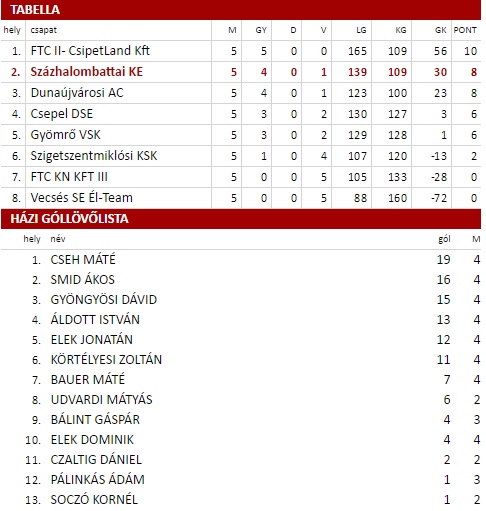Select top scorer CSEH MÁTÉ
486x511 pixels.
click(83, 260)
